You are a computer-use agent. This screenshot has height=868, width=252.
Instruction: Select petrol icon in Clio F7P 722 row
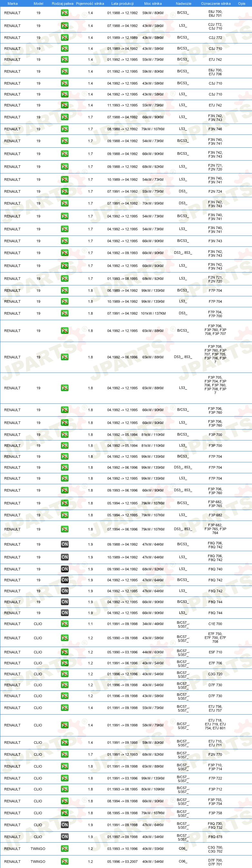point(64,778)
